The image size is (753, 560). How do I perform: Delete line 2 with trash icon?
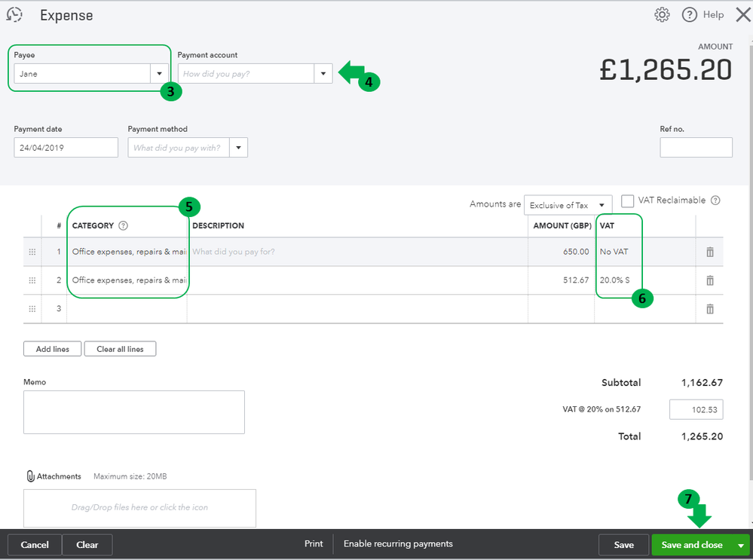(710, 280)
